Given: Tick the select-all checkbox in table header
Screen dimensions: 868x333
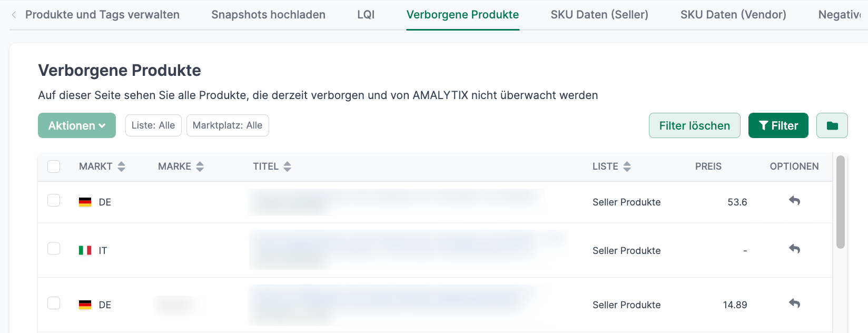Looking at the screenshot, I should [54, 166].
